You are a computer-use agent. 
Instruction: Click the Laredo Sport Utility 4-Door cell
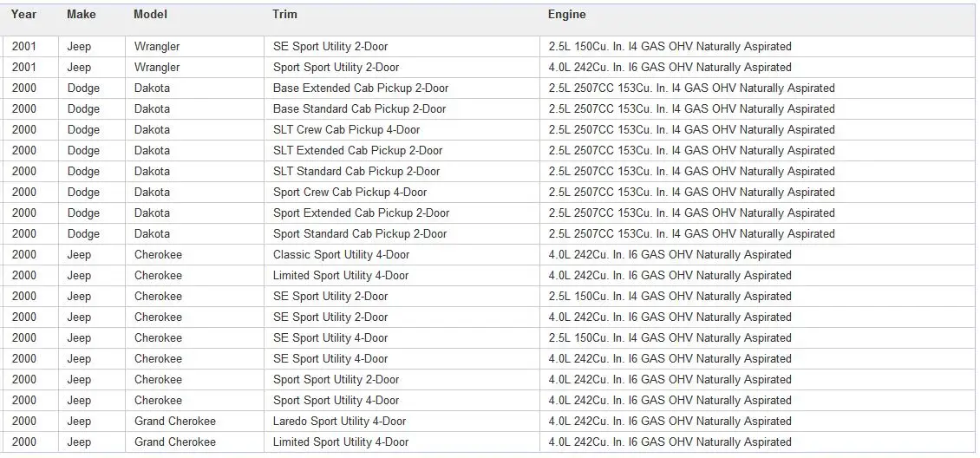[339, 422]
